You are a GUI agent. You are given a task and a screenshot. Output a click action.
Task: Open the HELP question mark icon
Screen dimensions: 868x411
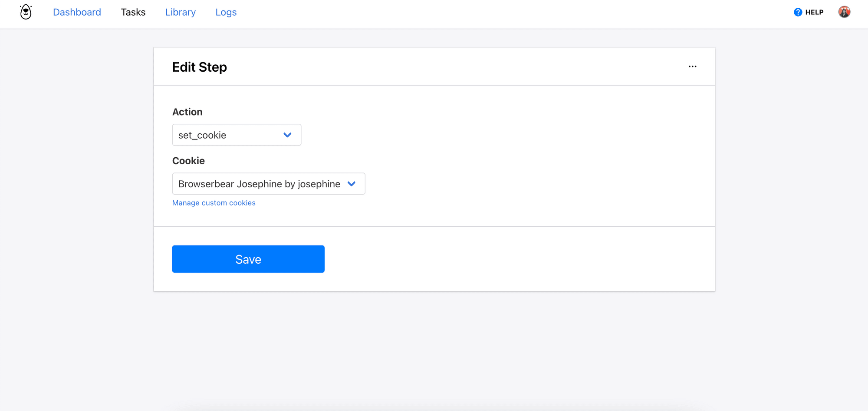tap(798, 12)
